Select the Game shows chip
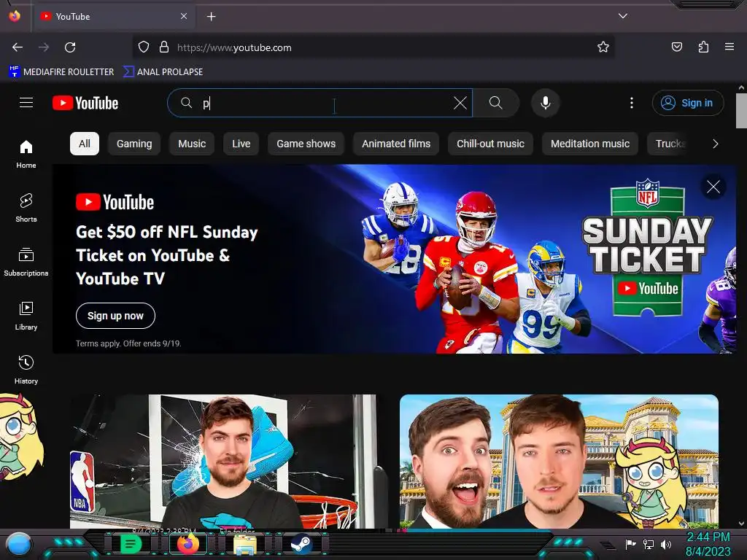 point(306,144)
